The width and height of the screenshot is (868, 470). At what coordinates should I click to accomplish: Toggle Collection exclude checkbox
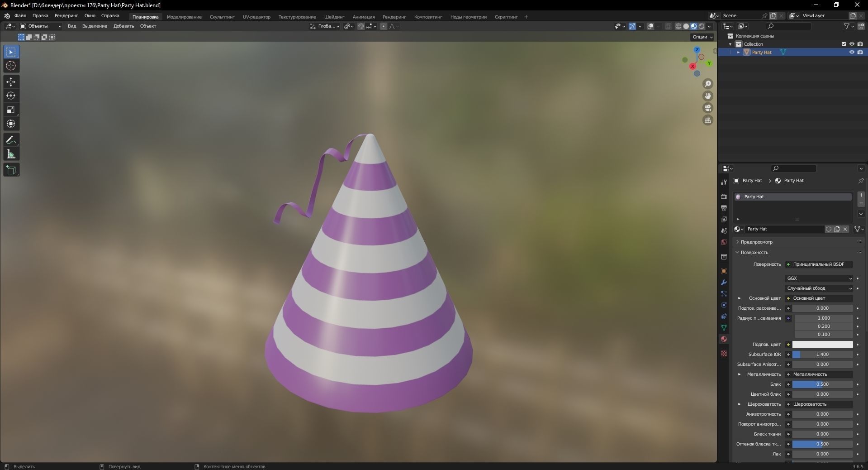844,44
